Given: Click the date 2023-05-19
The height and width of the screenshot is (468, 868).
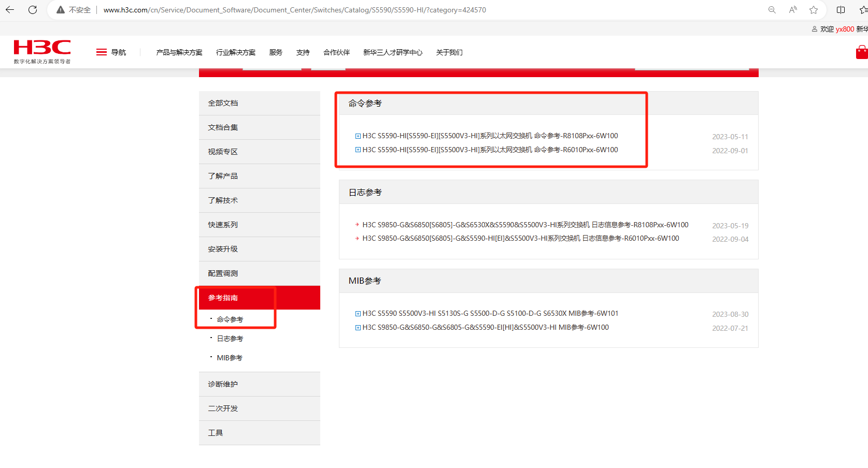Looking at the screenshot, I should [730, 226].
